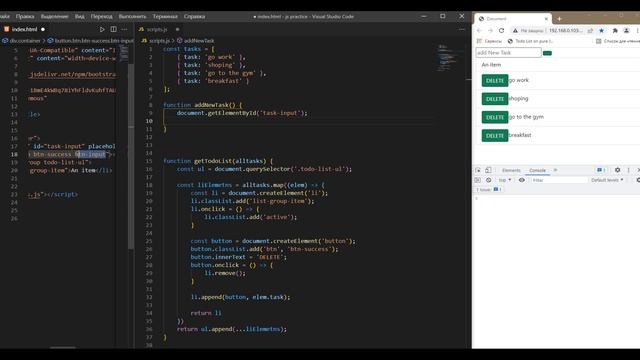
Task: Show more DevTools tabs chevron
Action: click(x=555, y=170)
